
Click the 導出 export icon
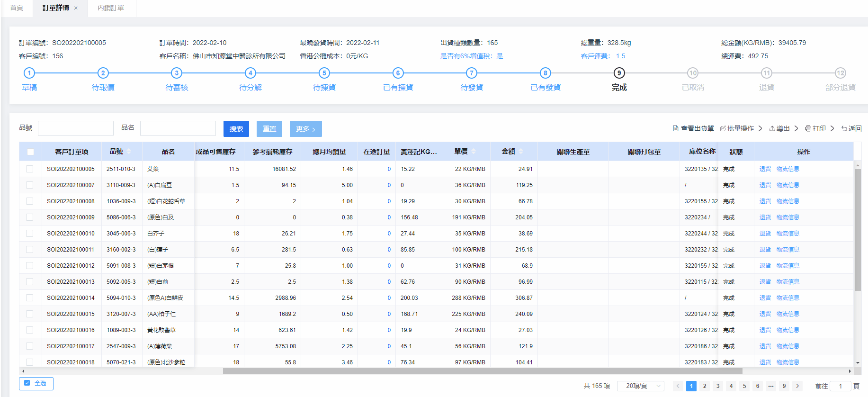click(x=772, y=128)
